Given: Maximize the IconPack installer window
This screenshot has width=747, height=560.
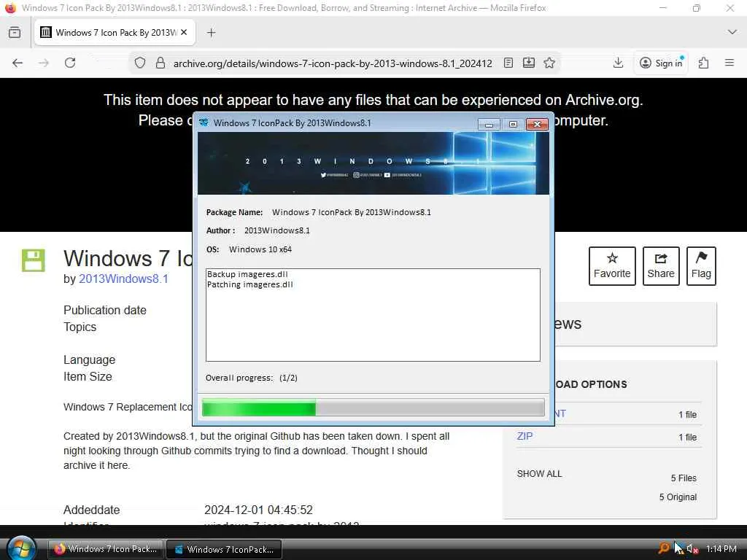Looking at the screenshot, I should coord(513,124).
